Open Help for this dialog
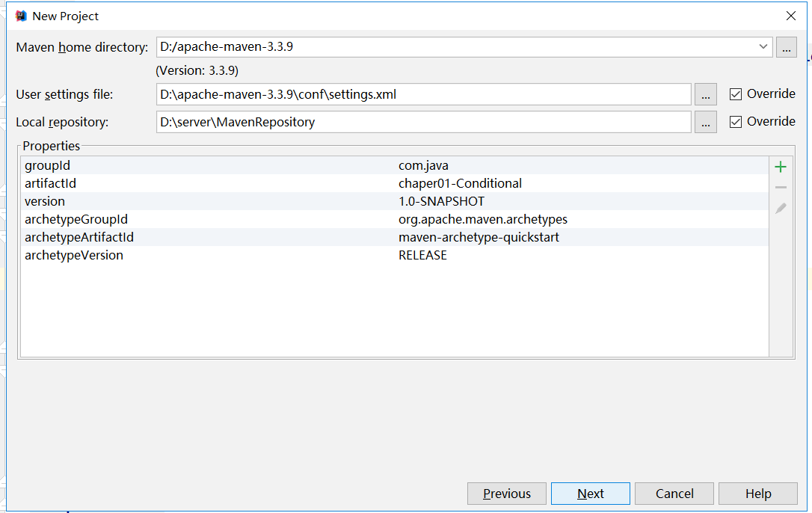This screenshot has height=513, width=812. (758, 494)
